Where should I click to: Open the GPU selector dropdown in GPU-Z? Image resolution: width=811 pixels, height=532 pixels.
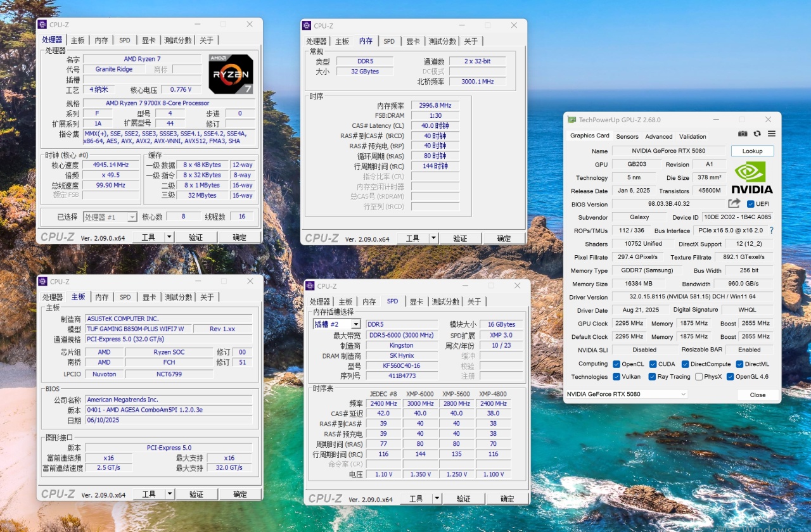pos(626,394)
